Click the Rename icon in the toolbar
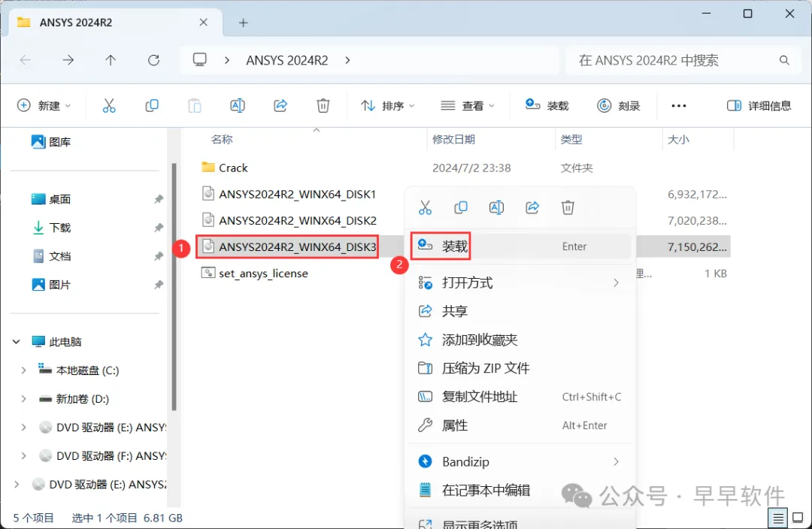This screenshot has width=812, height=529. 237,106
